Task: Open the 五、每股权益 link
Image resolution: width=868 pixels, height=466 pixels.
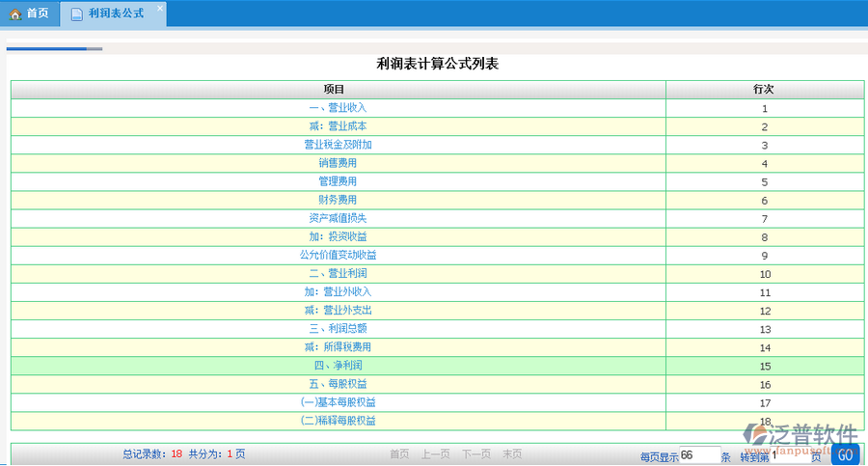Action: click(x=338, y=383)
